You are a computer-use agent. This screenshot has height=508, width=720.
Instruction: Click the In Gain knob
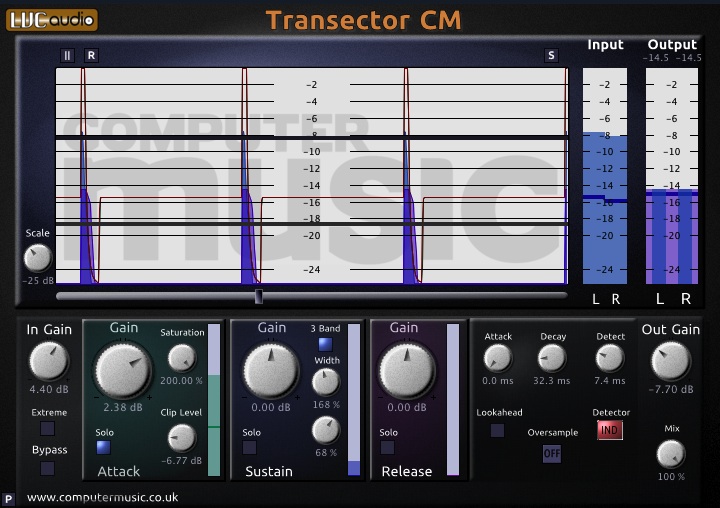pos(49,361)
